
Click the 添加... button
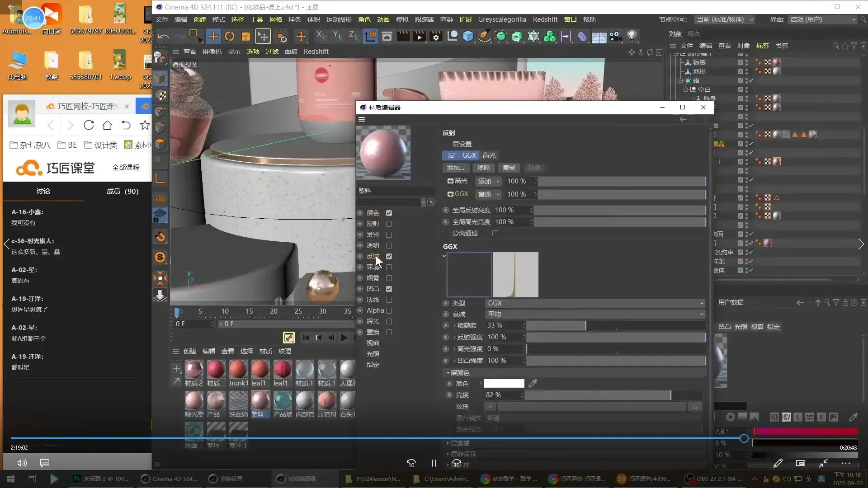455,168
